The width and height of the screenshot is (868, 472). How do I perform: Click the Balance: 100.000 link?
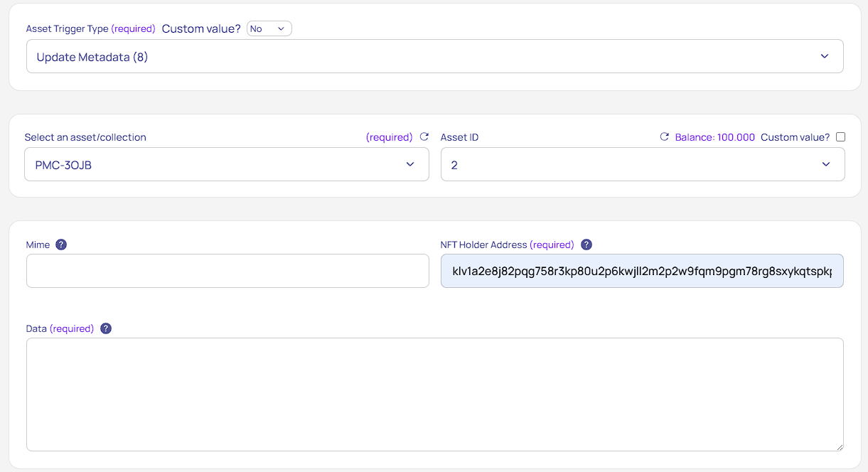(x=714, y=137)
